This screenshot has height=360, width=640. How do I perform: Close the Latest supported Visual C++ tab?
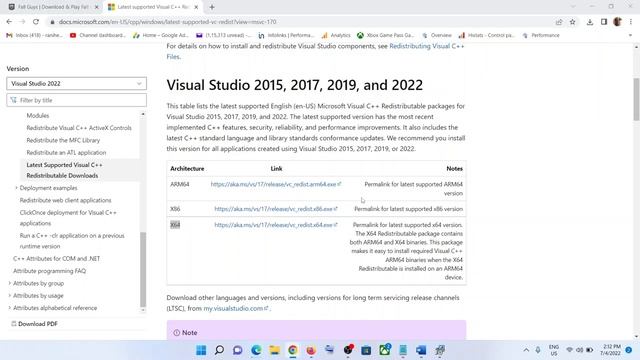pyautogui.click(x=196, y=7)
